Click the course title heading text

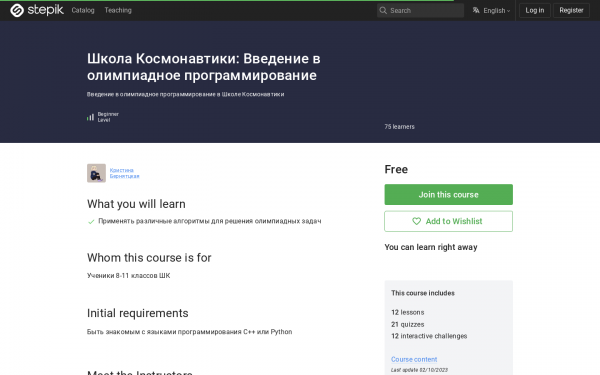click(x=204, y=67)
